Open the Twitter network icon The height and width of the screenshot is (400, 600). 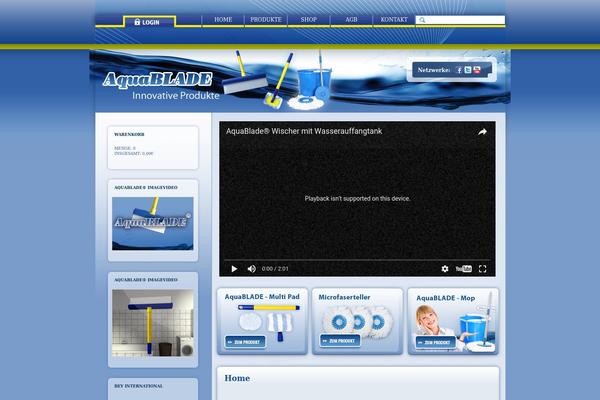coord(468,70)
